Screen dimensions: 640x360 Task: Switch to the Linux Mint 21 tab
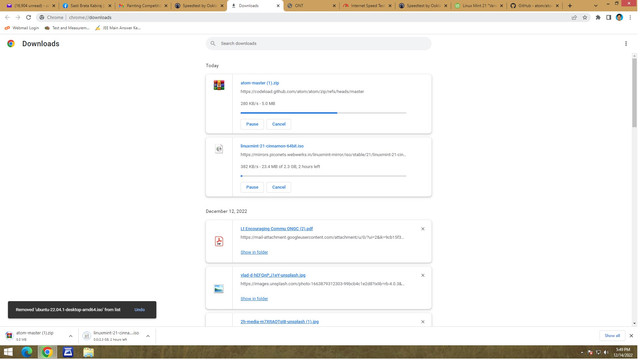479,6
